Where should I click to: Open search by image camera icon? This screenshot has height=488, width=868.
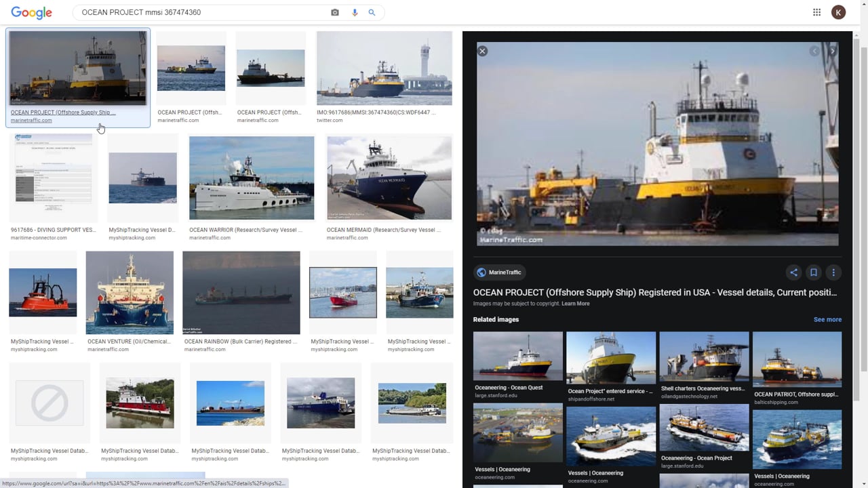click(335, 12)
